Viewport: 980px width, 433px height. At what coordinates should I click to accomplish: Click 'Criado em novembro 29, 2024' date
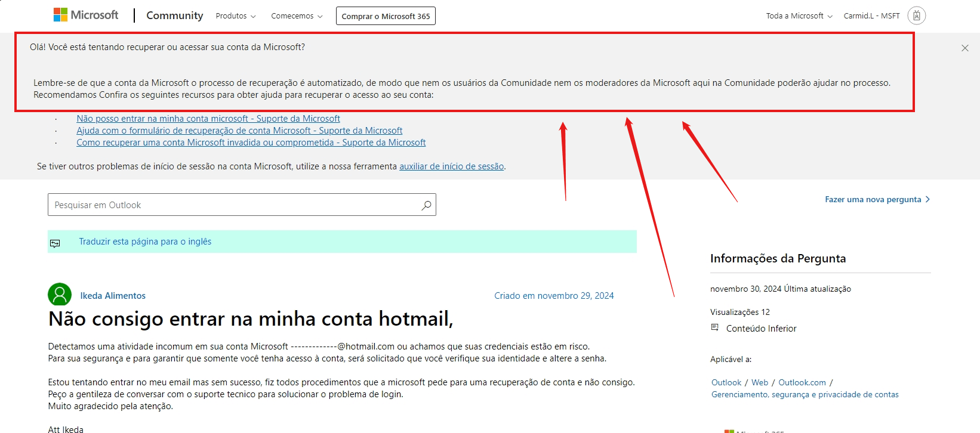click(x=554, y=296)
